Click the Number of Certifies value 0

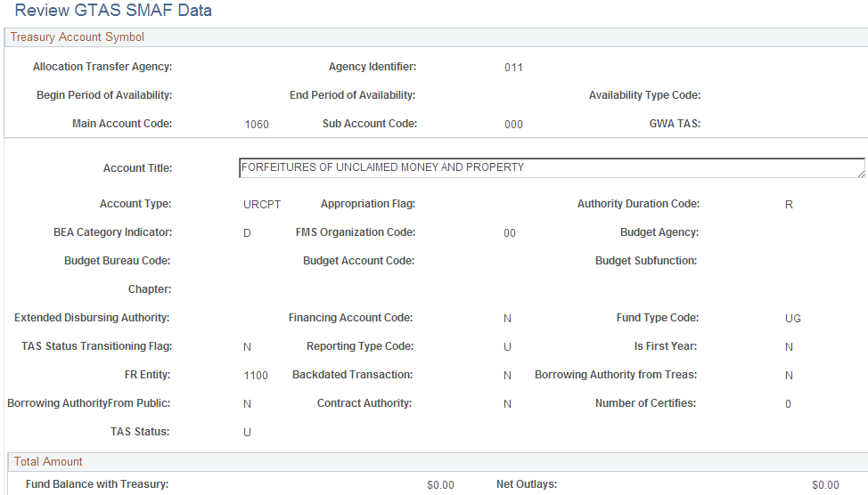(788, 404)
